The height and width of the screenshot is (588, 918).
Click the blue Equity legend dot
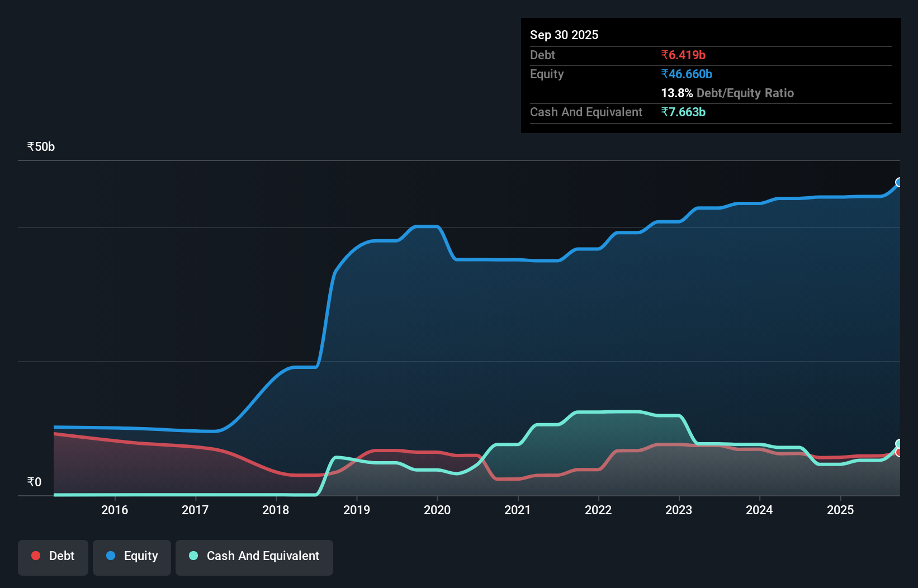tap(111, 556)
